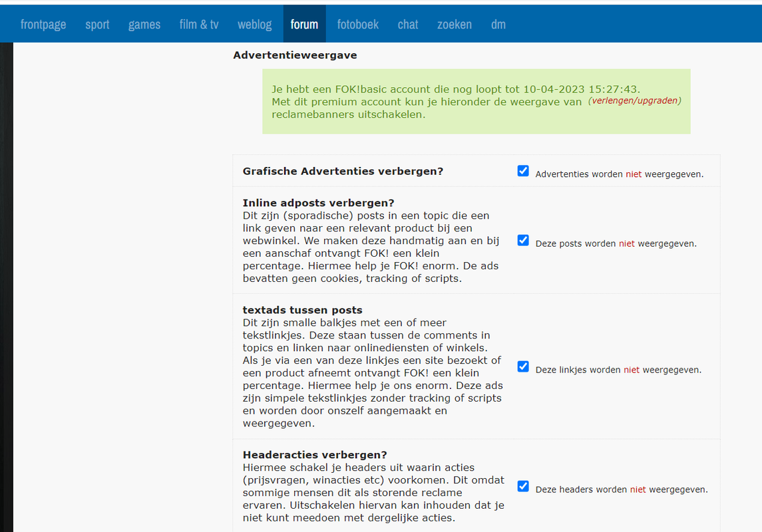Go to chat in navigation bar
Screen dimensions: 762x532
pyautogui.click(x=408, y=24)
